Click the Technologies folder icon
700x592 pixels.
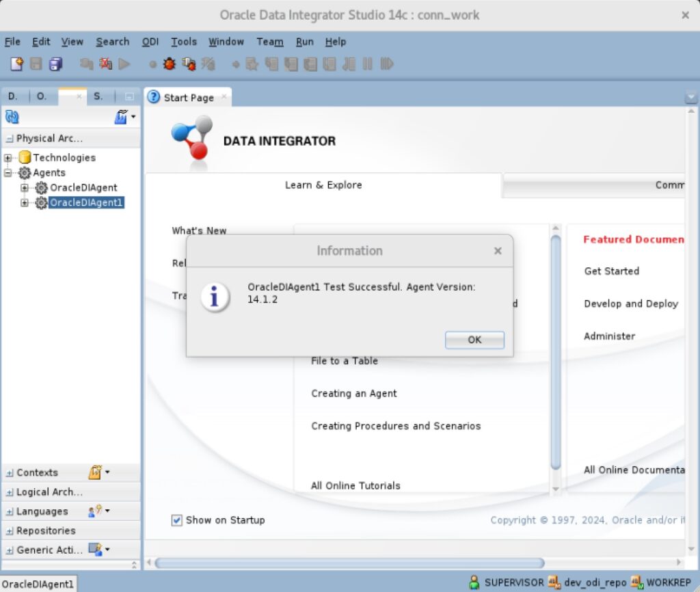[25, 157]
